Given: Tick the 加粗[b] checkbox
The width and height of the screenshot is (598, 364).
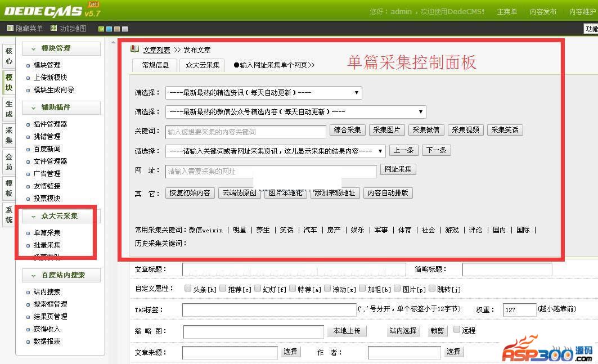Looking at the screenshot, I should click(362, 288).
